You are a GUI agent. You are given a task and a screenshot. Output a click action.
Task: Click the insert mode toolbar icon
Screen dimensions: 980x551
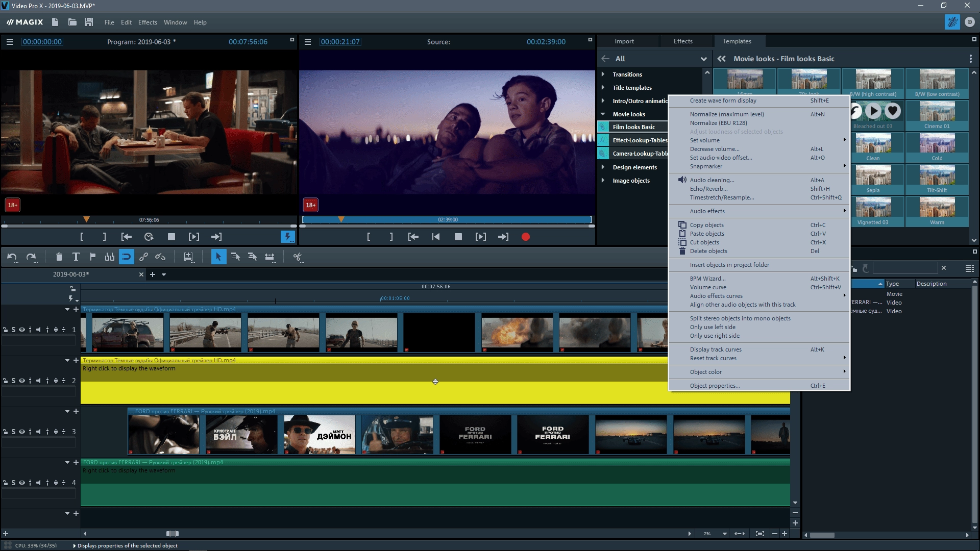tap(188, 257)
